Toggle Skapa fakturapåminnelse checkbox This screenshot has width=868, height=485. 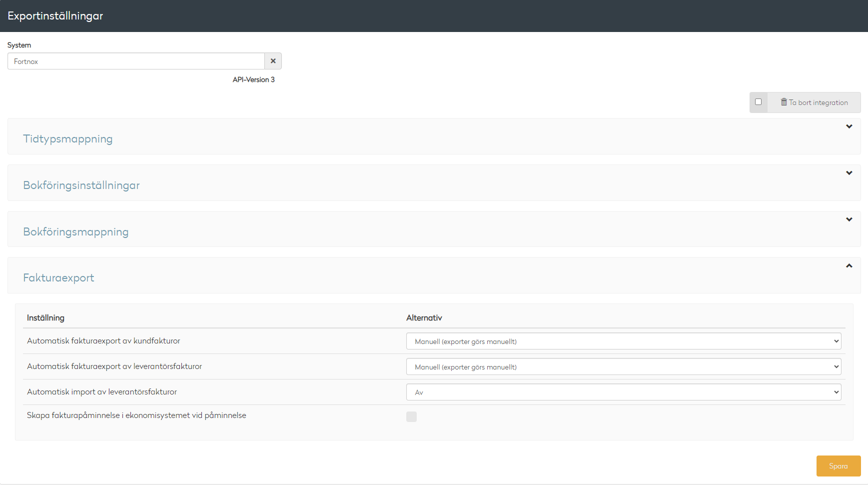(x=411, y=416)
